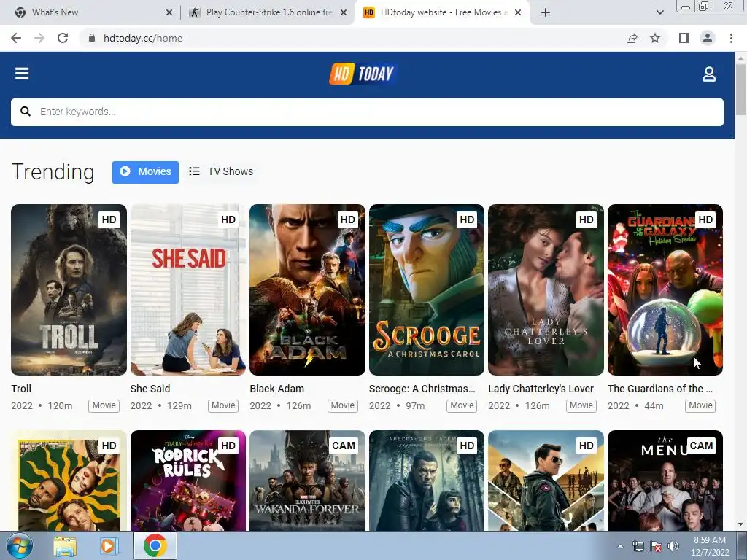Open the Troll movie poster
The image size is (747, 560).
tap(69, 289)
